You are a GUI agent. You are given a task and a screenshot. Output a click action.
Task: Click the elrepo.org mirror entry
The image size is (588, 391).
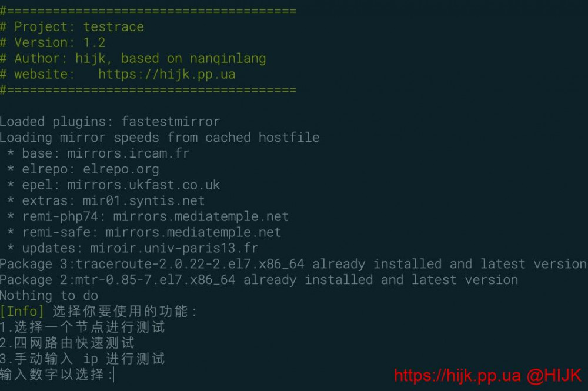coord(121,169)
